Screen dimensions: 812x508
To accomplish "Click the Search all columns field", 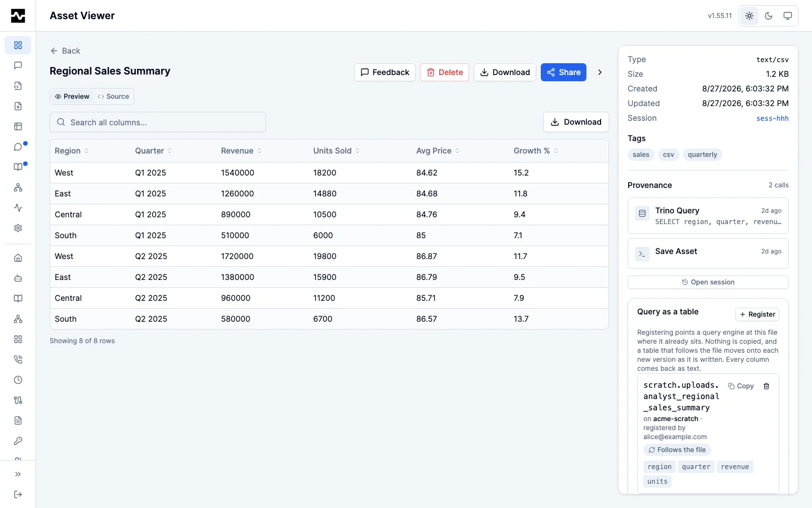I will point(158,122).
